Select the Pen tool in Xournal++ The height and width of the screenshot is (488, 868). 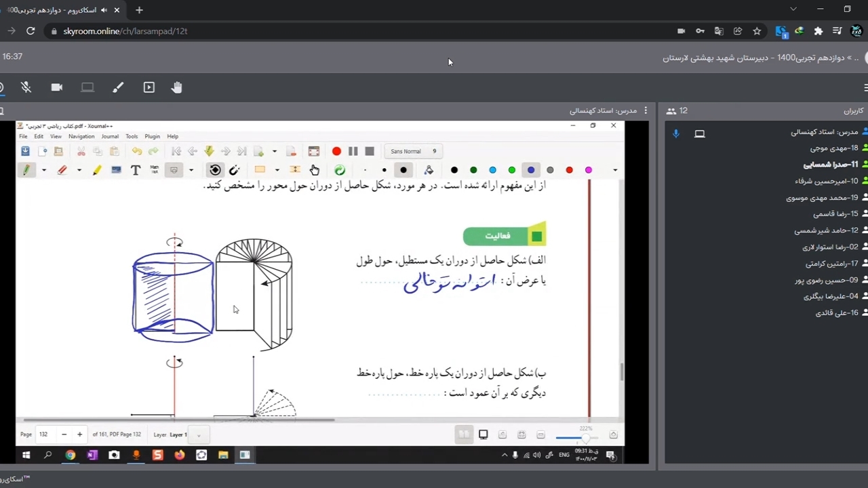tap(26, 170)
